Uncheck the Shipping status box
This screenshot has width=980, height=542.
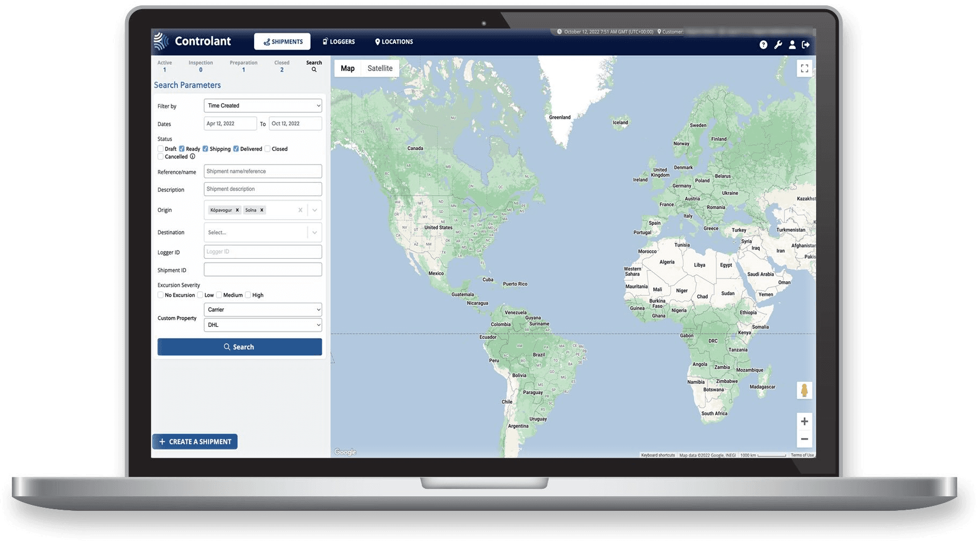205,149
